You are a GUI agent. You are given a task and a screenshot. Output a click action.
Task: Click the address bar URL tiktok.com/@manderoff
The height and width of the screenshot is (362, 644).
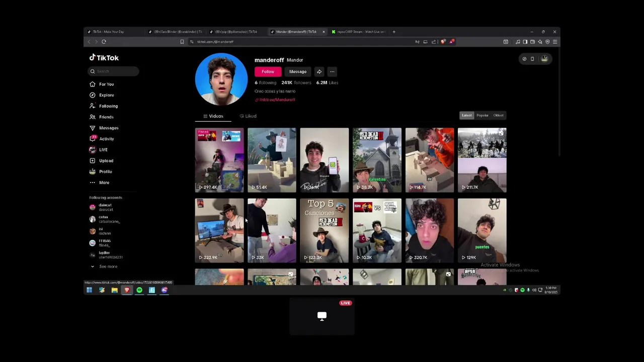215,42
